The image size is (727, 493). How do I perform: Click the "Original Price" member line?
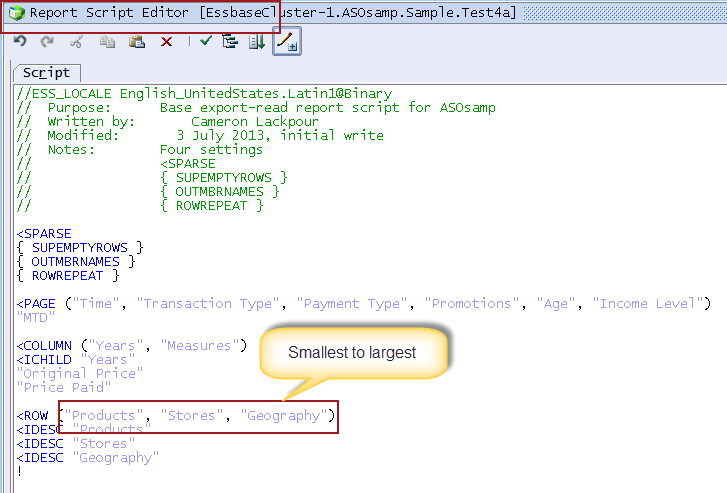tap(80, 374)
